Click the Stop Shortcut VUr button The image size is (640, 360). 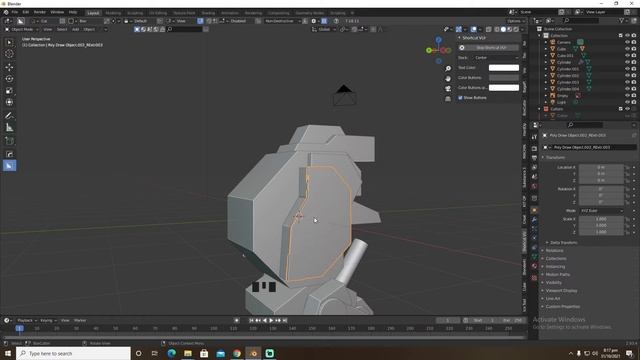[x=489, y=48]
